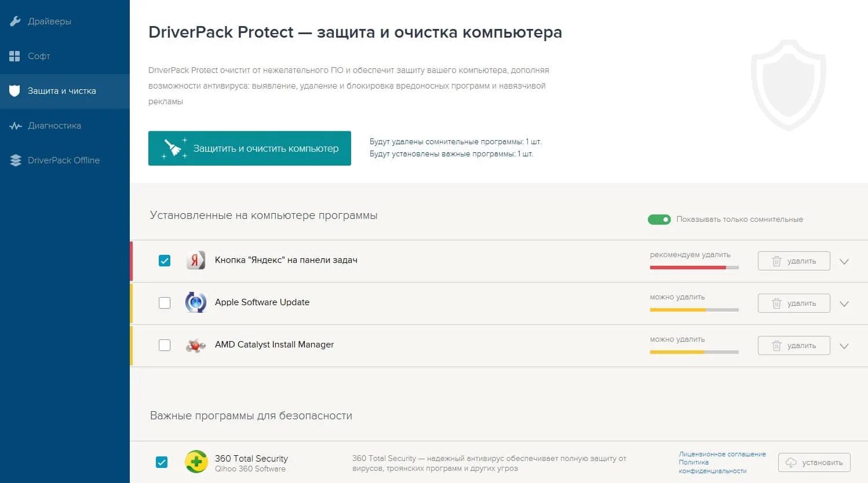This screenshot has width=868, height=483.
Task: Open the Лицензионное соглашение link
Action: pos(722,454)
